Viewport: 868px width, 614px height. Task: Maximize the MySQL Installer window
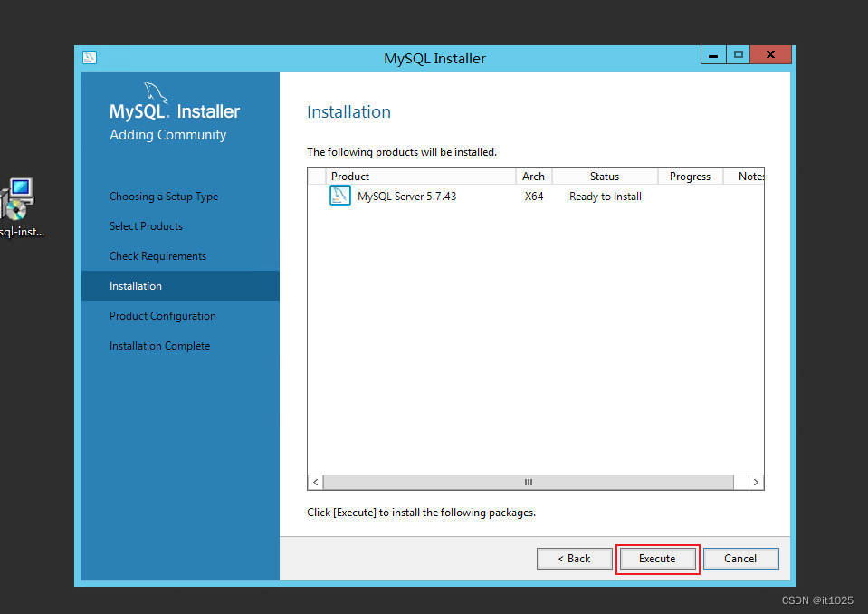pos(738,55)
